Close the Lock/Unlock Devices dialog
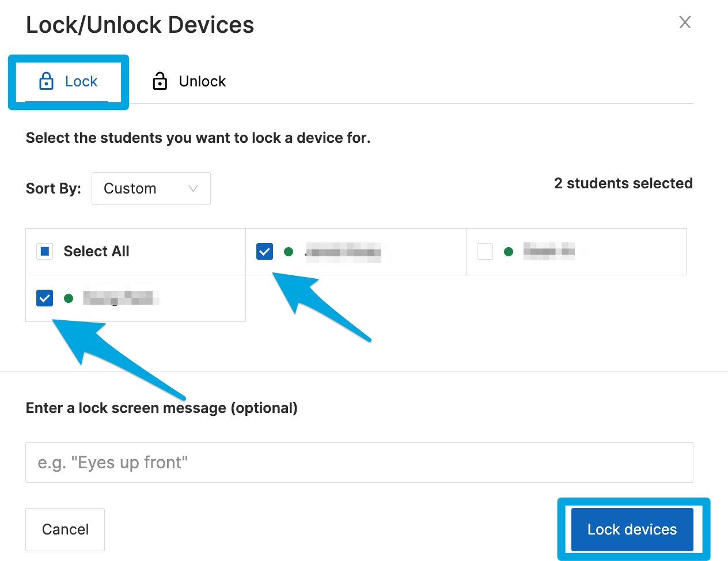Image resolution: width=728 pixels, height=561 pixels. [x=685, y=22]
